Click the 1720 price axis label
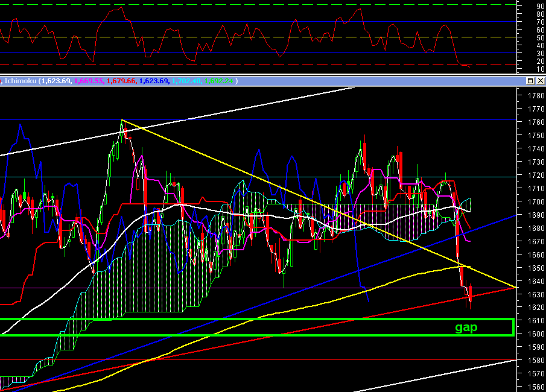The width and height of the screenshot is (546, 392). click(x=536, y=175)
